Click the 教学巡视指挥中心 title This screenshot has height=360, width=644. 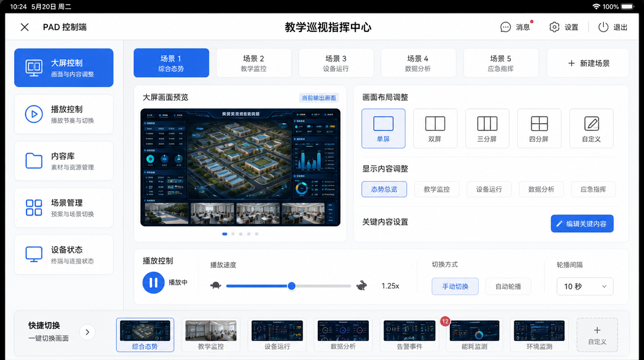pyautogui.click(x=328, y=27)
